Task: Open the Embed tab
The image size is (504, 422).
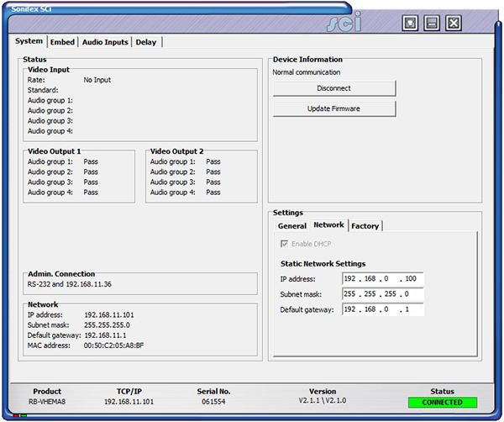Action: (x=62, y=42)
